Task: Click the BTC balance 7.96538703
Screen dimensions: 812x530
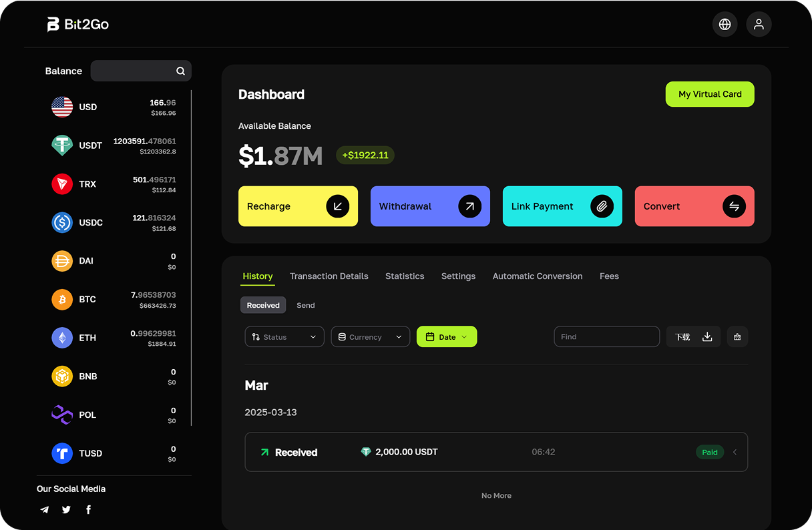Action: pos(154,294)
